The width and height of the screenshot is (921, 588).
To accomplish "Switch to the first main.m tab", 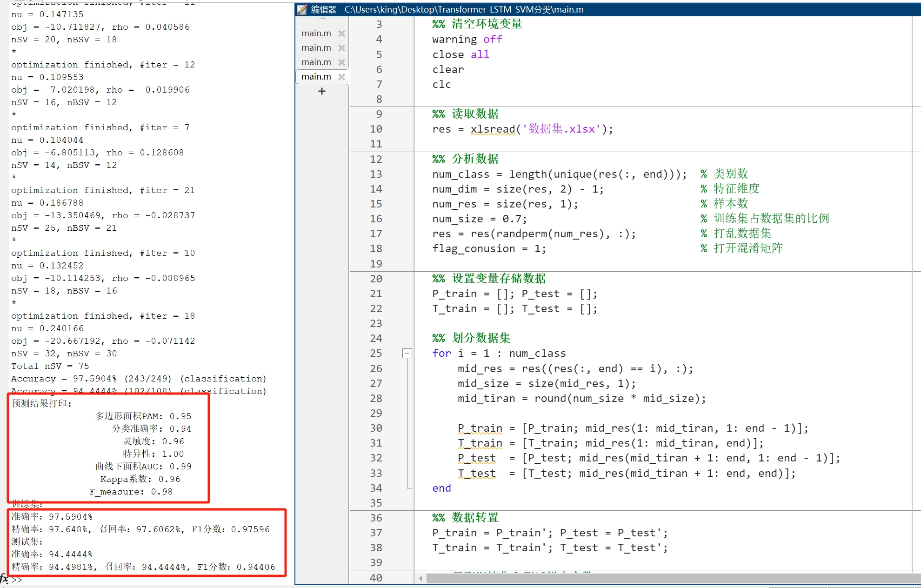I will coord(316,33).
